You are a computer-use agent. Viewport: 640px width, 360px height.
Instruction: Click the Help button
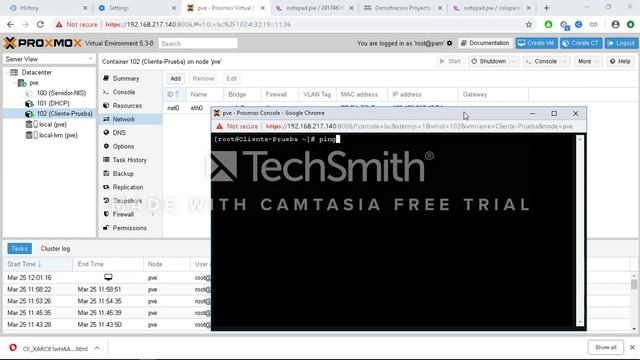[620, 61]
